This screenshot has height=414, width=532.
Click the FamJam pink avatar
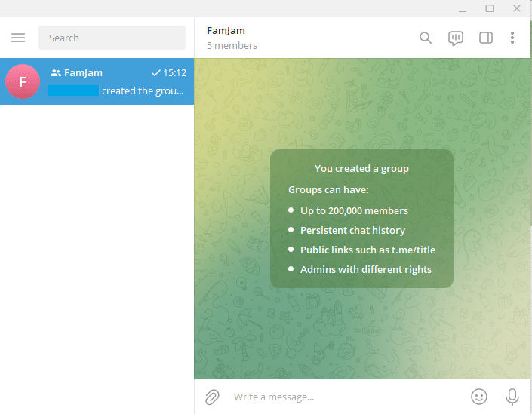point(23,81)
